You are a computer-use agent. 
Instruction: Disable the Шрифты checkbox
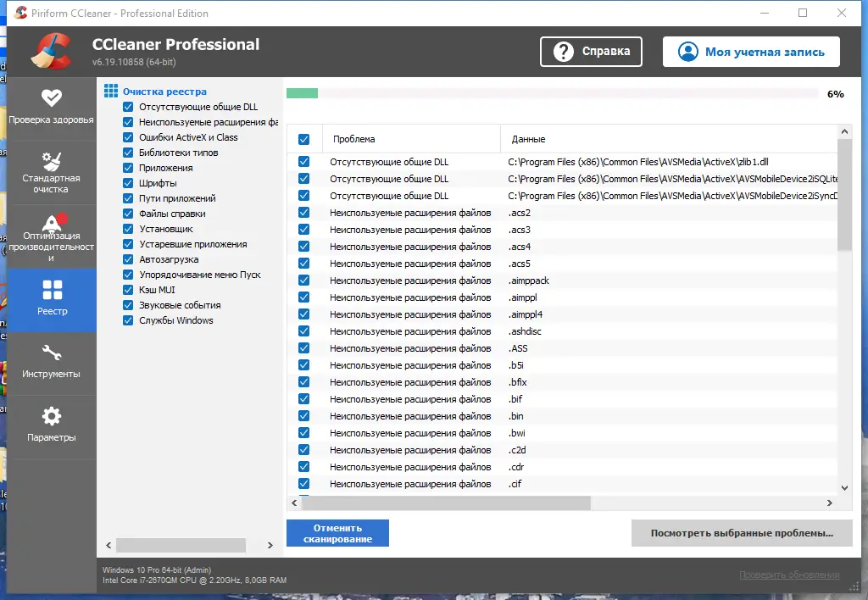click(128, 183)
